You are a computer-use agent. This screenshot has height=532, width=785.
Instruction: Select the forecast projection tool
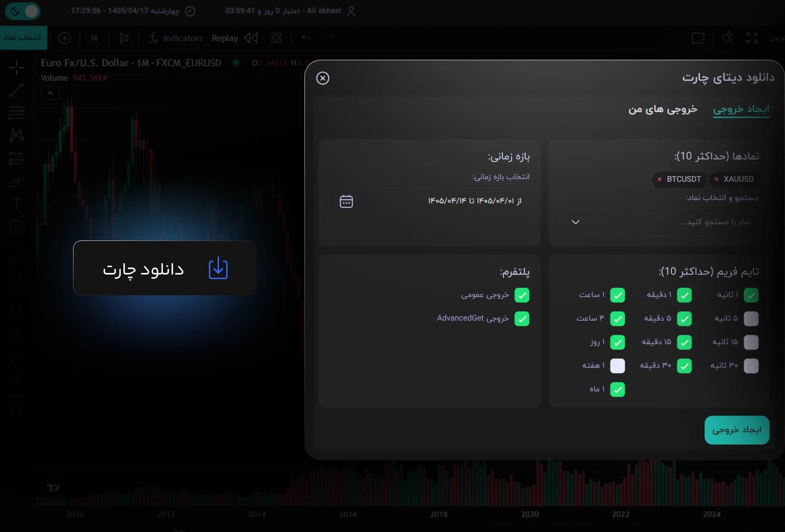click(17, 158)
